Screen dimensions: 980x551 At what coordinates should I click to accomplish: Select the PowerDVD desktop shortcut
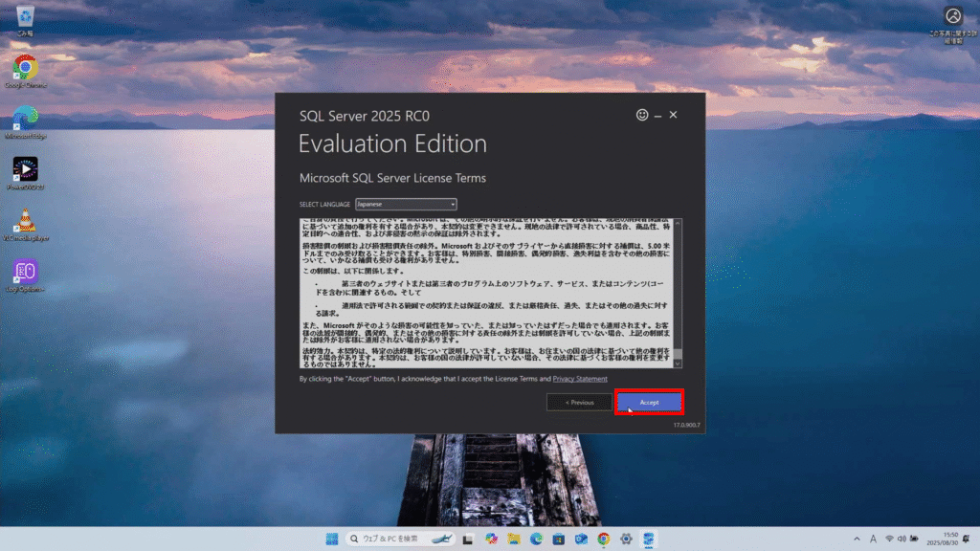click(25, 174)
